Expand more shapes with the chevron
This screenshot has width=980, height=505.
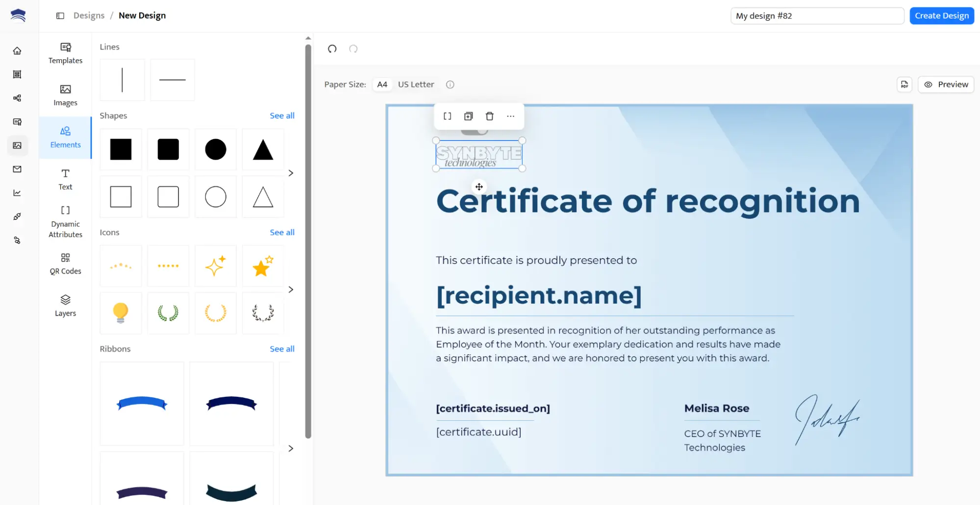coord(290,173)
